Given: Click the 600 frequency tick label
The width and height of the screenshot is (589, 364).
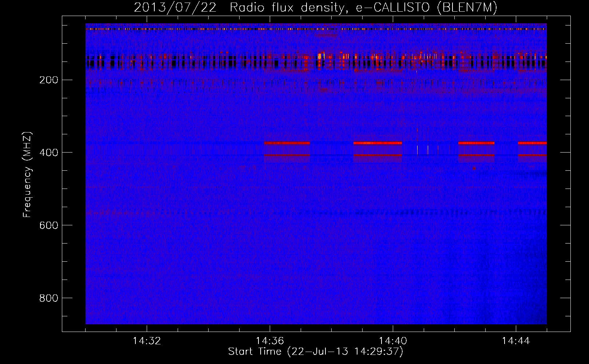Looking at the screenshot, I should click(49, 225).
